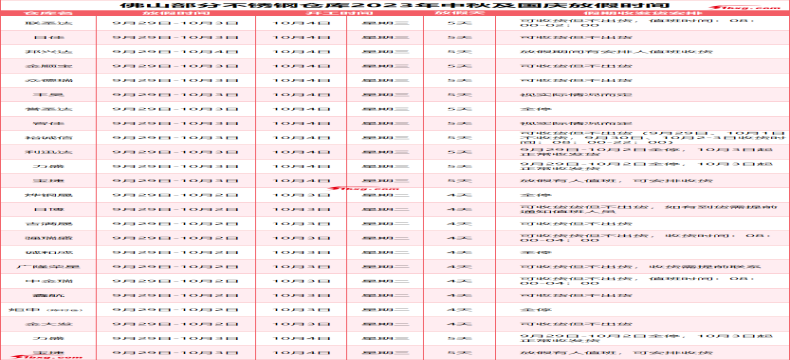790x360 pixels.
Task: Select the 仓库名 column header
Action: [48, 13]
